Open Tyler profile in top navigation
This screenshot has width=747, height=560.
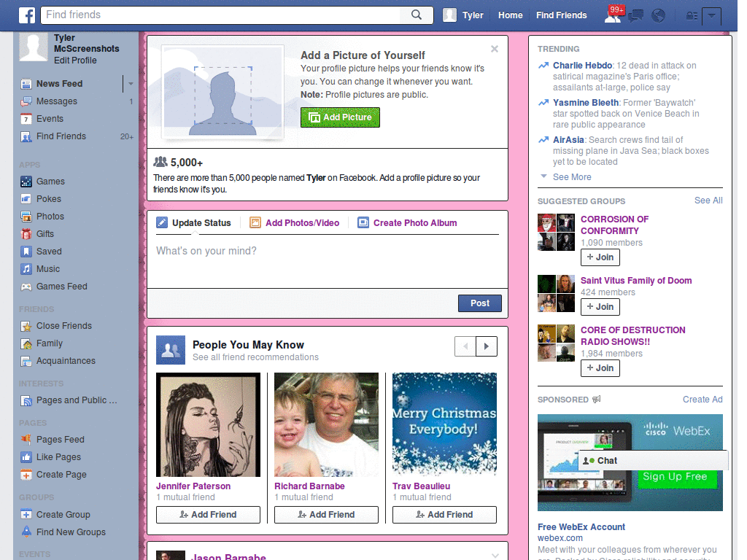(x=463, y=15)
